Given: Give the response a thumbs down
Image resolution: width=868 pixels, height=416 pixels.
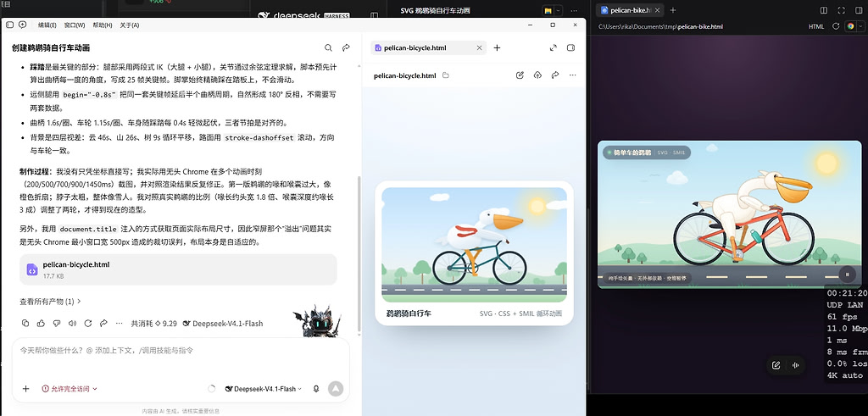Looking at the screenshot, I should pyautogui.click(x=57, y=323).
